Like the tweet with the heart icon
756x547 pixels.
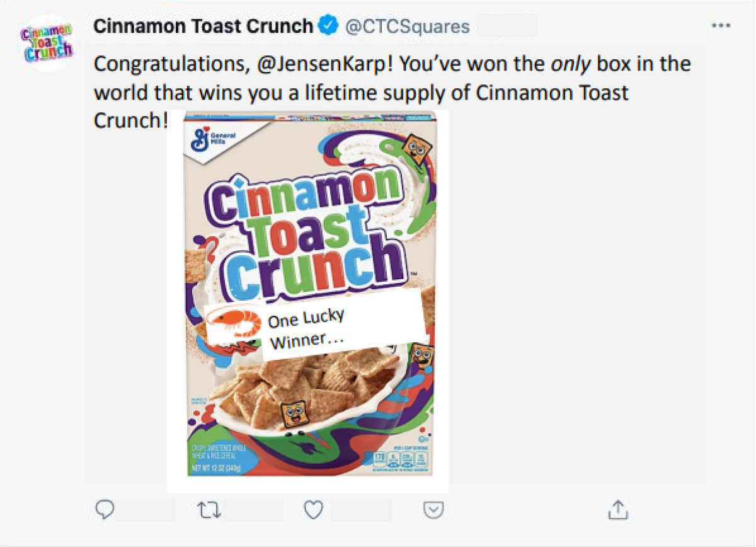pos(313,509)
